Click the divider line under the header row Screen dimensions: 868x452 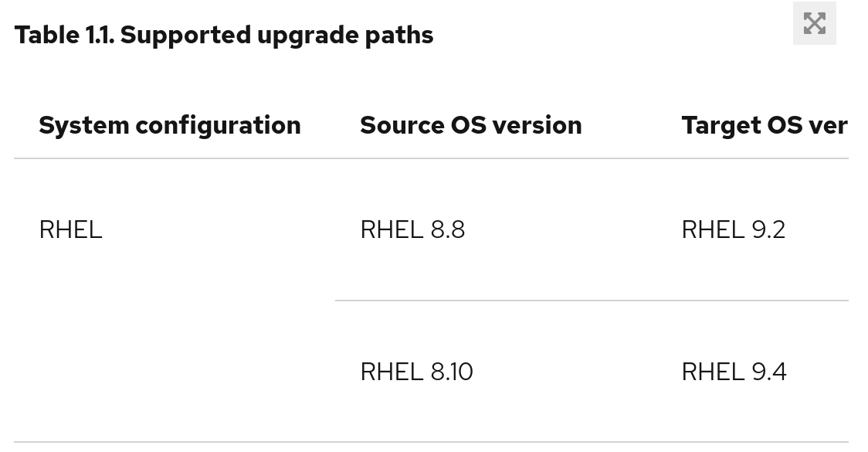(431, 158)
